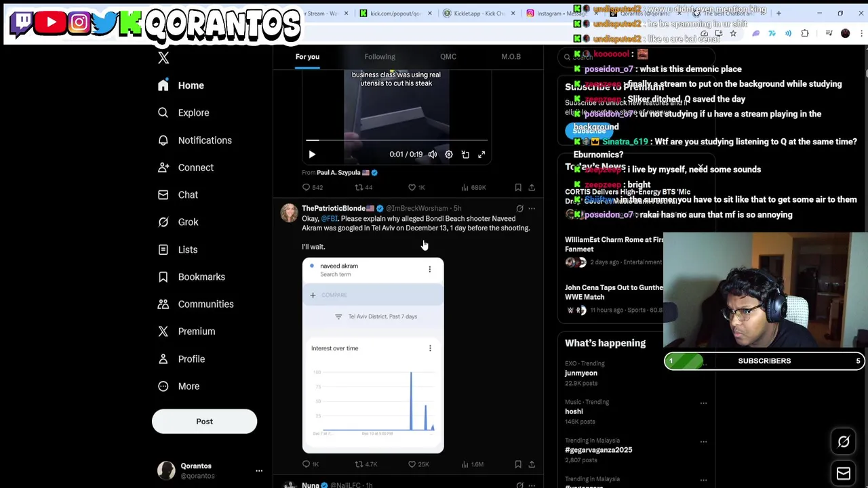Open Grok in the sidebar
Viewport: 868px width, 488px height.
[178, 222]
